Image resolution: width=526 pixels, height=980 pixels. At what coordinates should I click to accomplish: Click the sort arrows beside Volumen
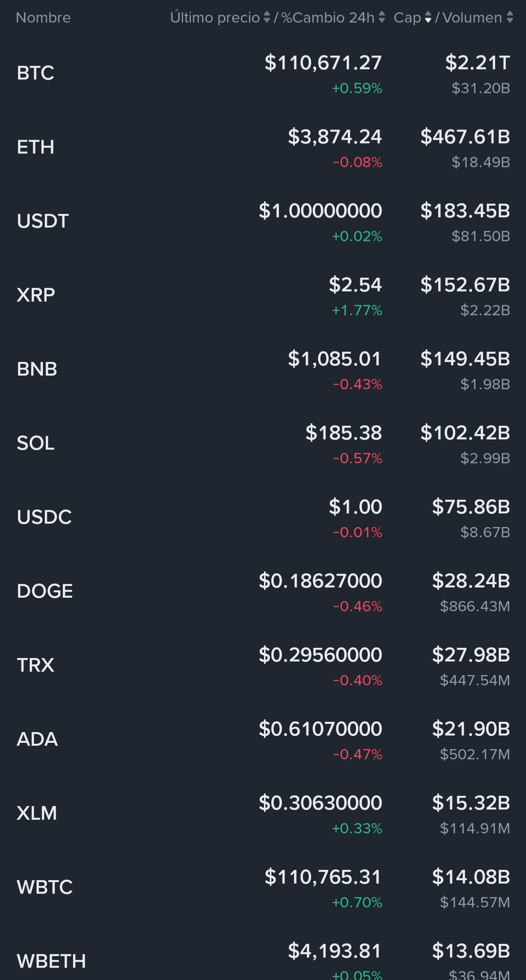point(509,18)
